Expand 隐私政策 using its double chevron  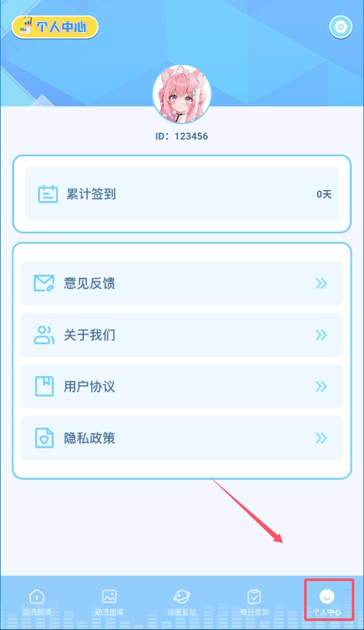(321, 437)
